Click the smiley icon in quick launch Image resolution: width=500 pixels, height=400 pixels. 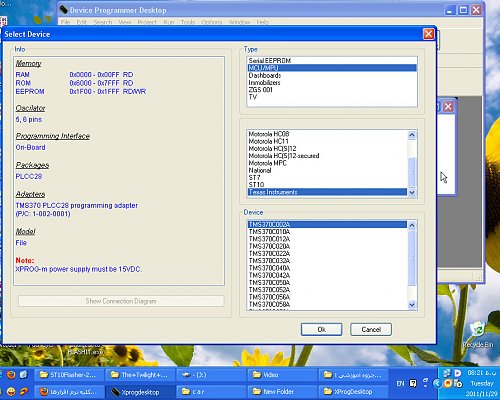11,392
